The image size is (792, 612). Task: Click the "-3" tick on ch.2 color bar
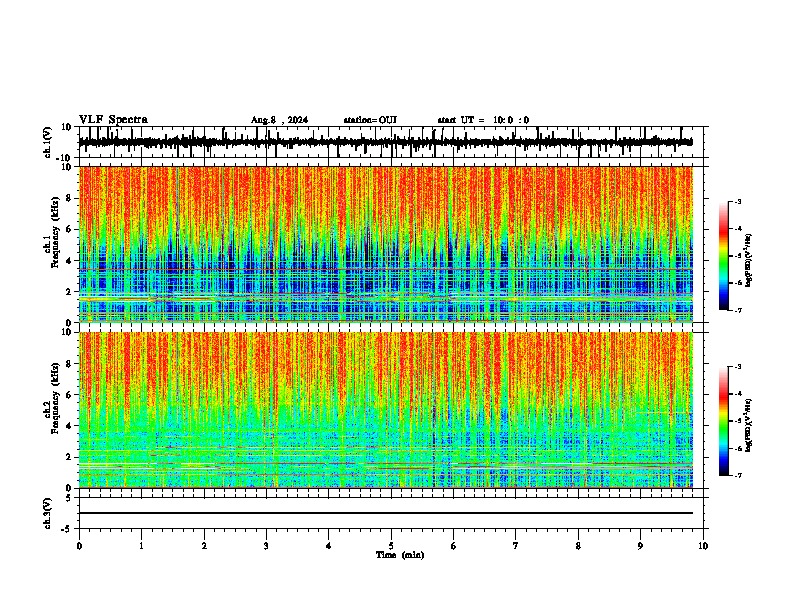point(737,367)
